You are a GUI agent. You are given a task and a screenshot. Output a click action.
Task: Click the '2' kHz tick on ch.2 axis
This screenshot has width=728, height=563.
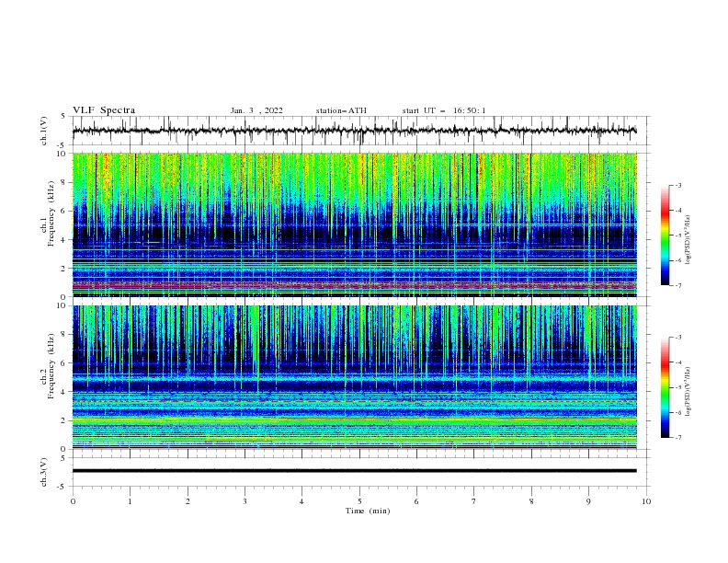click(x=63, y=420)
